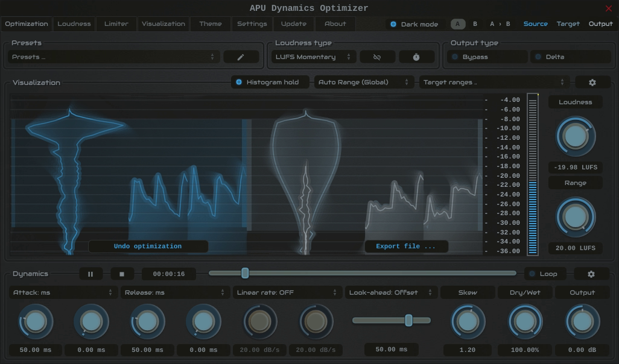Click Export file ...

pyautogui.click(x=406, y=246)
